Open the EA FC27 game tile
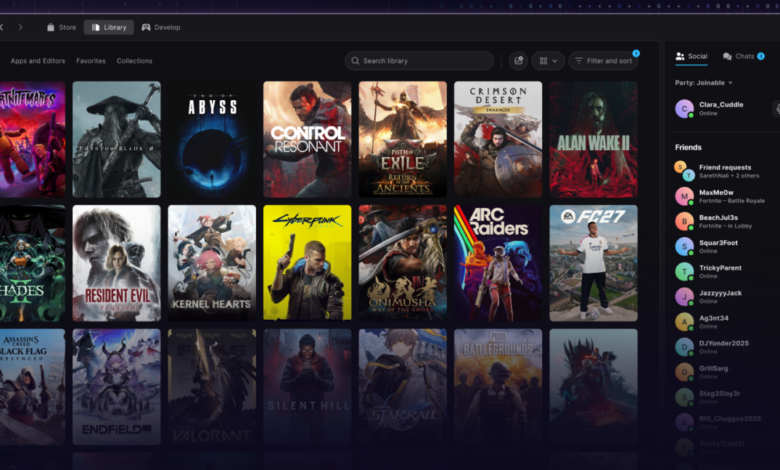Screen dimensions: 780x470 [x=593, y=263]
